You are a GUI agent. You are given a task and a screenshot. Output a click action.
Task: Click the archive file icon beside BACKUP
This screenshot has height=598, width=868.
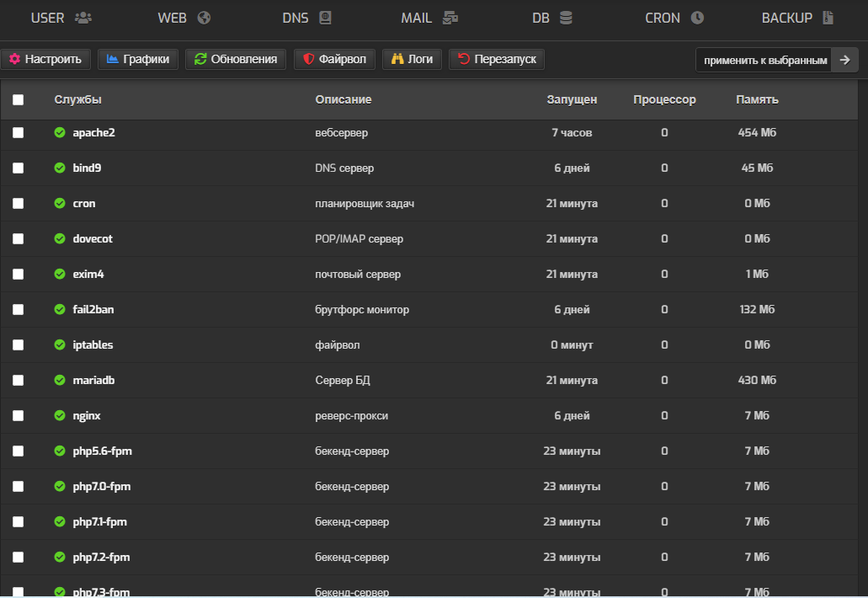(828, 18)
